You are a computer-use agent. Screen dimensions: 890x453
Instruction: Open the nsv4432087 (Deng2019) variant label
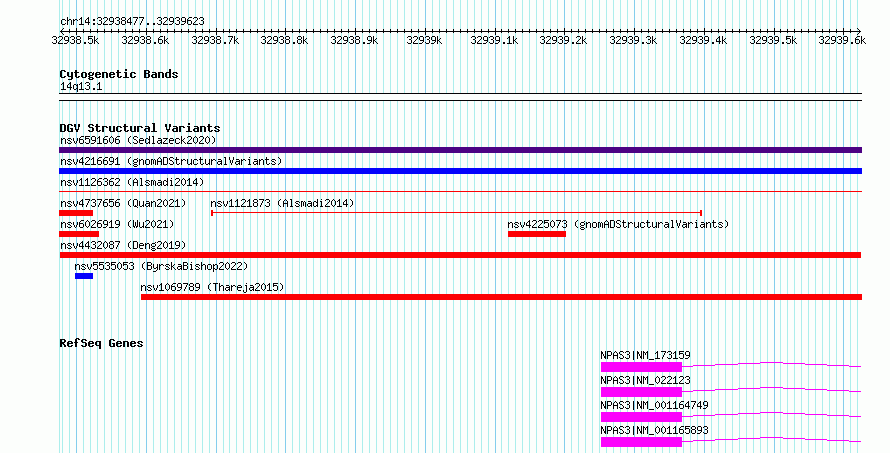coord(123,245)
